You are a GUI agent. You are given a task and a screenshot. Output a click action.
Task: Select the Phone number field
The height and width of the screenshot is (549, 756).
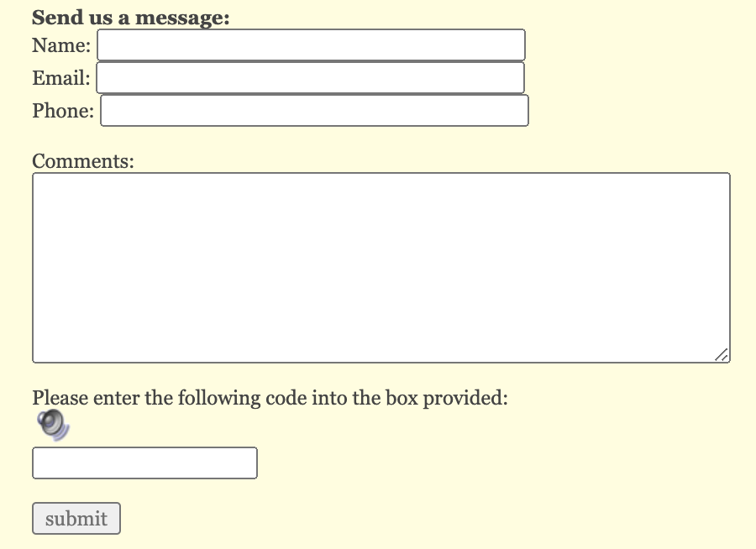point(314,110)
